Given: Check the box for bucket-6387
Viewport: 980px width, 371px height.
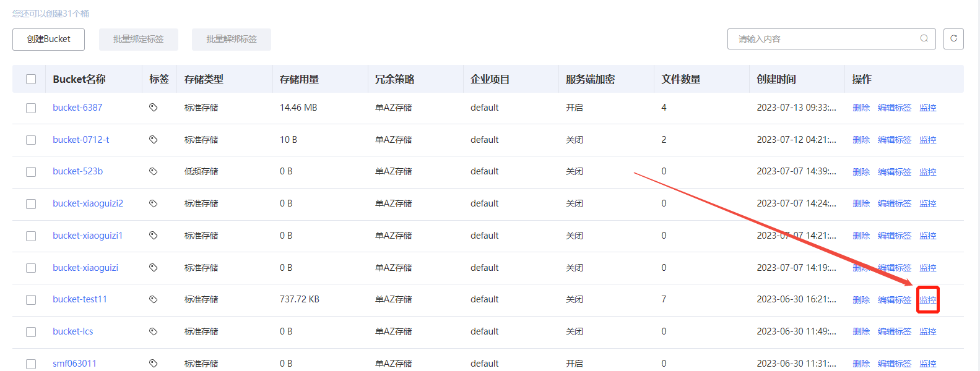Looking at the screenshot, I should [x=31, y=108].
